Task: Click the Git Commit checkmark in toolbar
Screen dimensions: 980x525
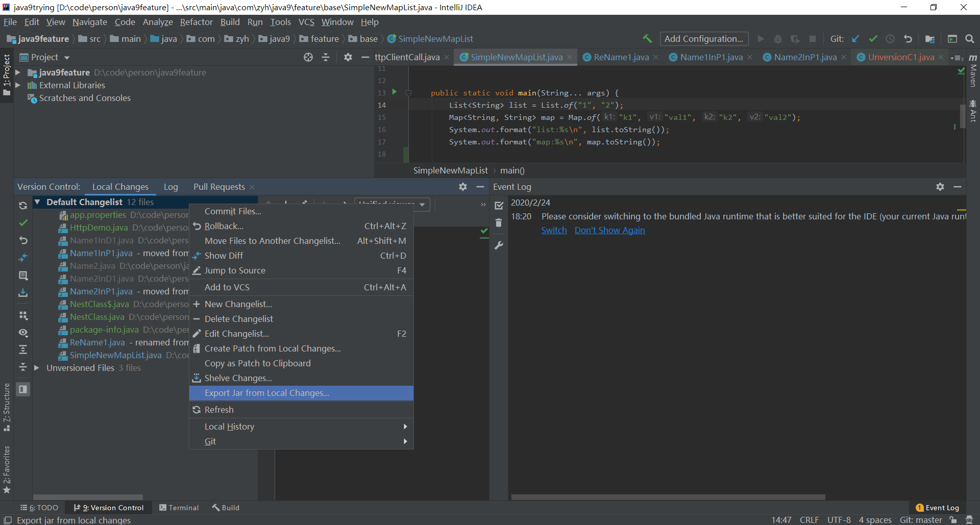Action: [873, 39]
